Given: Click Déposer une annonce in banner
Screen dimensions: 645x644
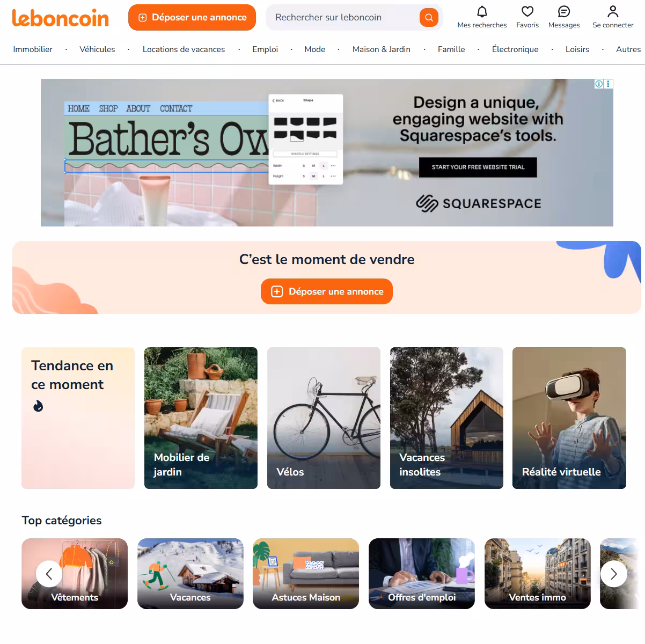Looking at the screenshot, I should coord(327,291).
